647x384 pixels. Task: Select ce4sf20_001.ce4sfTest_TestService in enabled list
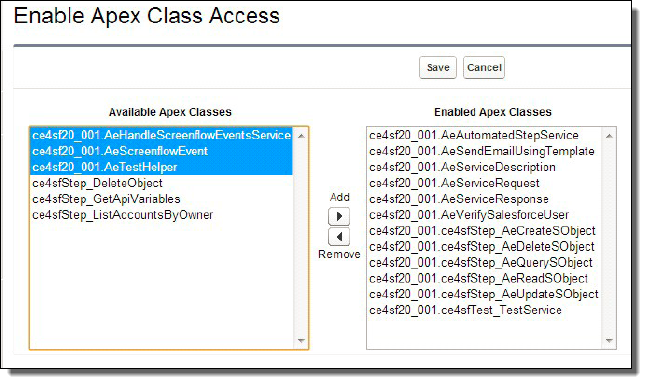[484, 310]
